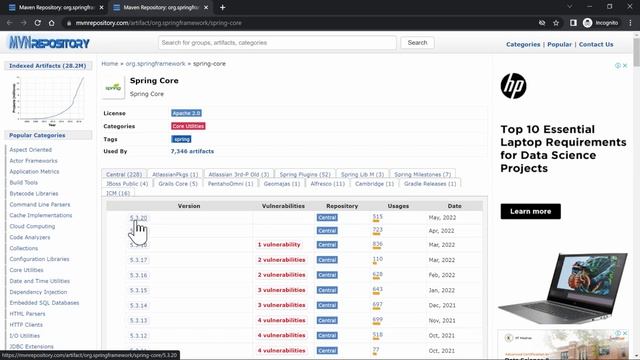
Task: Click the Search button
Action: pyautogui.click(x=417, y=42)
